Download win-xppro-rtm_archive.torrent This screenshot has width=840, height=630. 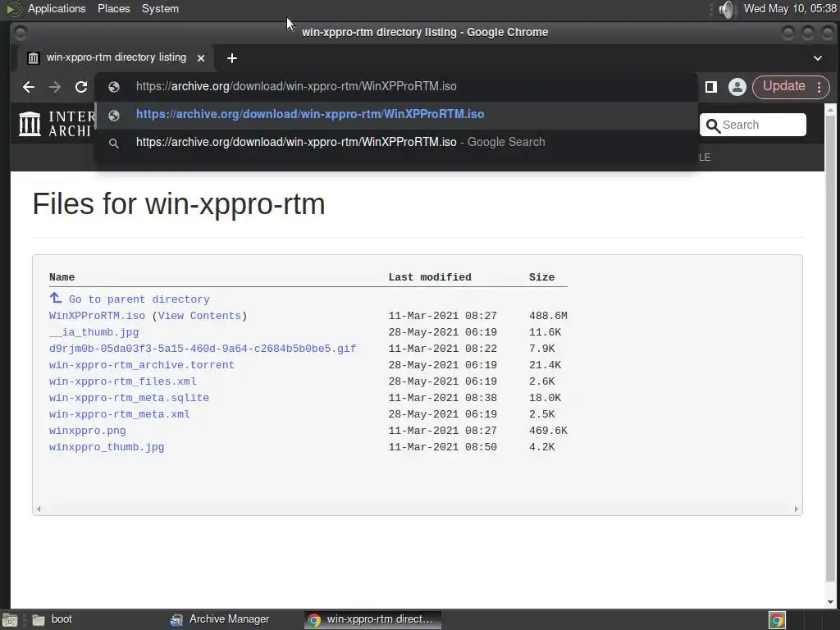click(x=141, y=365)
